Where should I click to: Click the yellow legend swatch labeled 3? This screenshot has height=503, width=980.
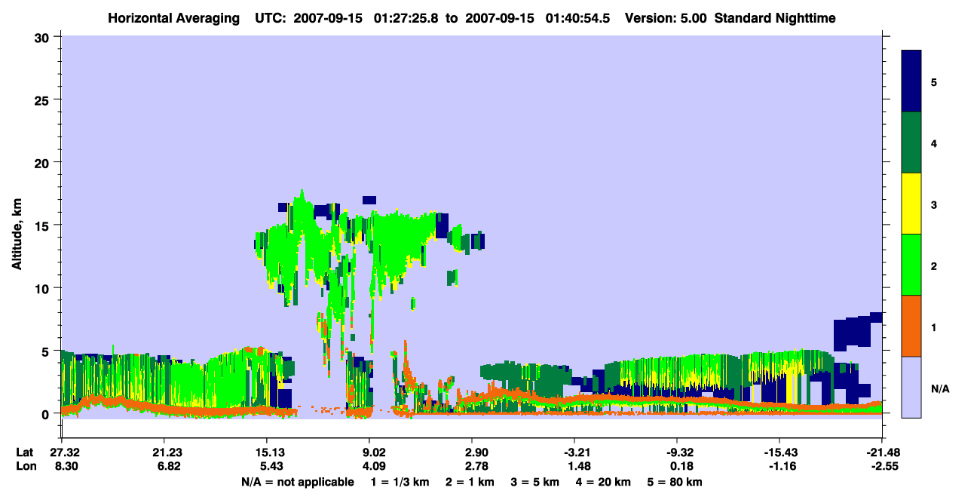[x=911, y=204]
